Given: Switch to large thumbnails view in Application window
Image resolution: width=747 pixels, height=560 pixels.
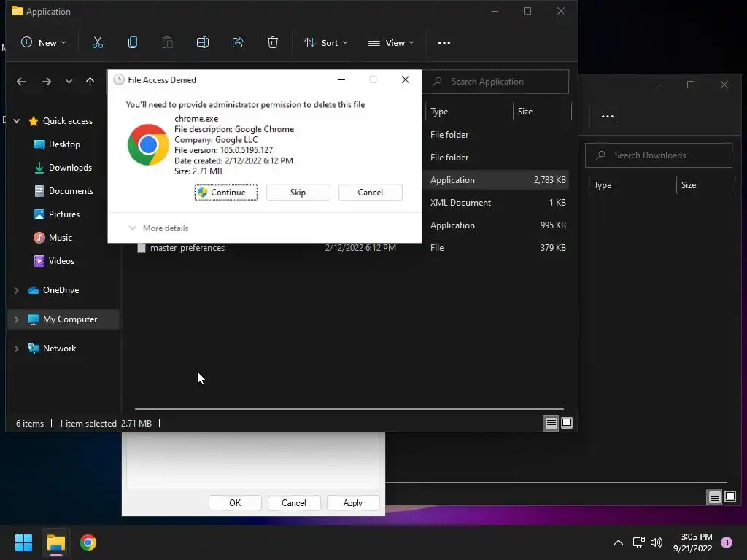Looking at the screenshot, I should pos(566,423).
